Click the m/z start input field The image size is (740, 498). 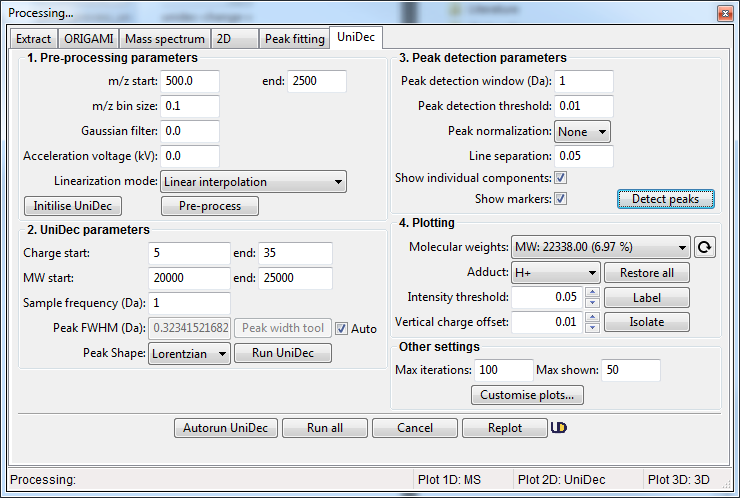pos(189,82)
